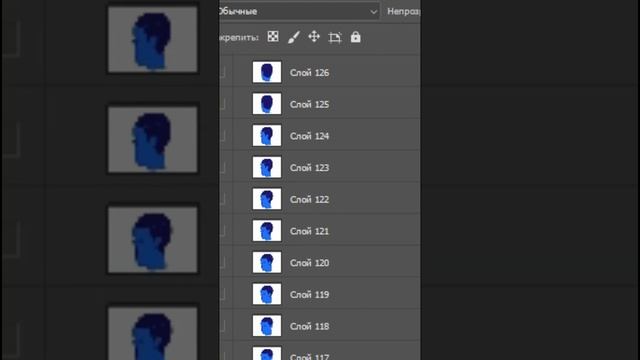Toggle visibility box of Слой 121
640x360 pixels.
222,231
